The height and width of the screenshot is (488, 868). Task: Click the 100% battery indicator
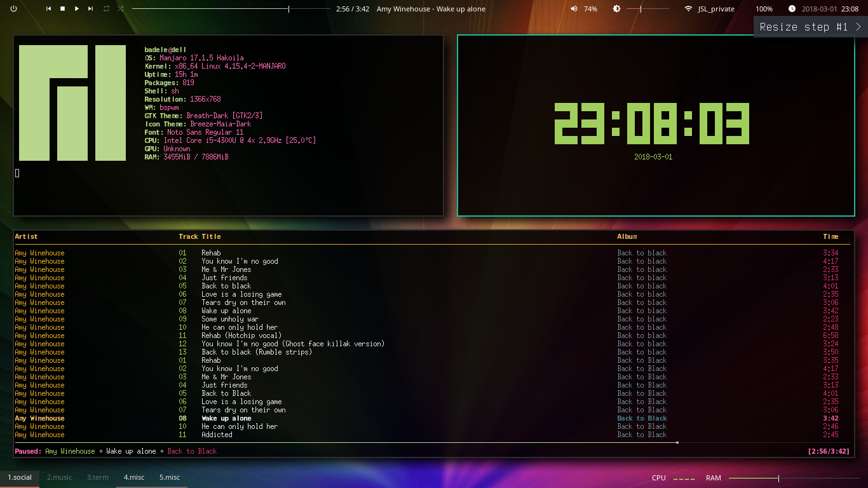pos(764,9)
